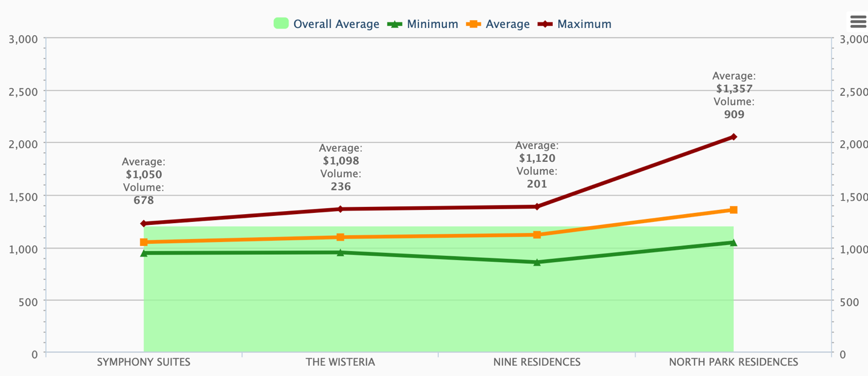Click the green Minimum triangle at Nine Residences
This screenshot has width=868, height=376.
537,262
